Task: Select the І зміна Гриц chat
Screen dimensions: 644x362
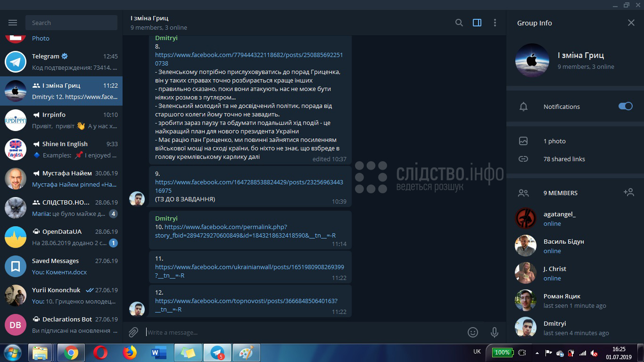Action: click(x=61, y=91)
